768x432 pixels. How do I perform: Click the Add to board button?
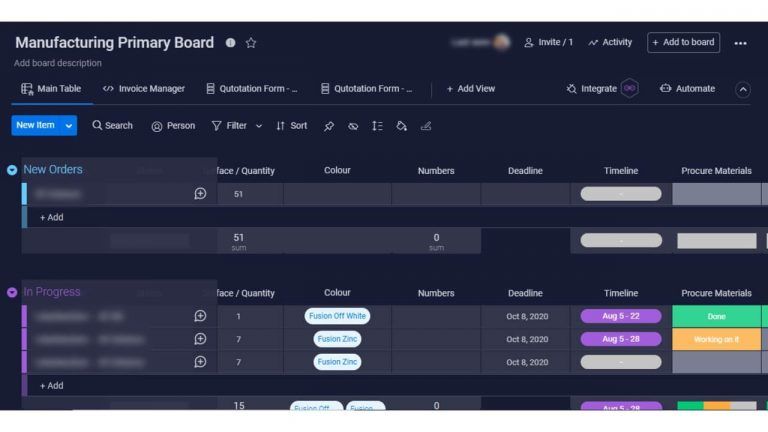pyautogui.click(x=683, y=42)
